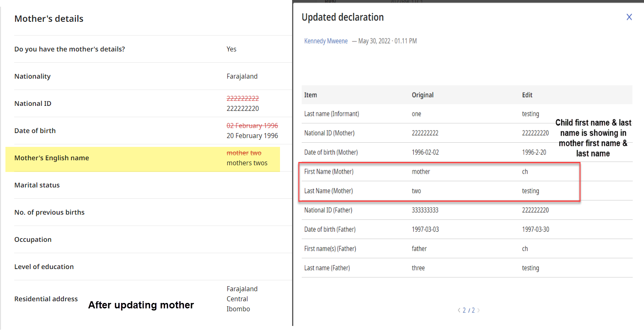Select the Residential address Ibombo entry
Image resolution: width=644 pixels, height=336 pixels.
238,308
